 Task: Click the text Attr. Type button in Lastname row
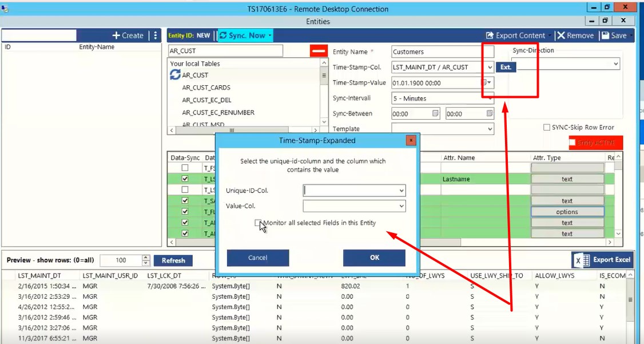coord(567,179)
